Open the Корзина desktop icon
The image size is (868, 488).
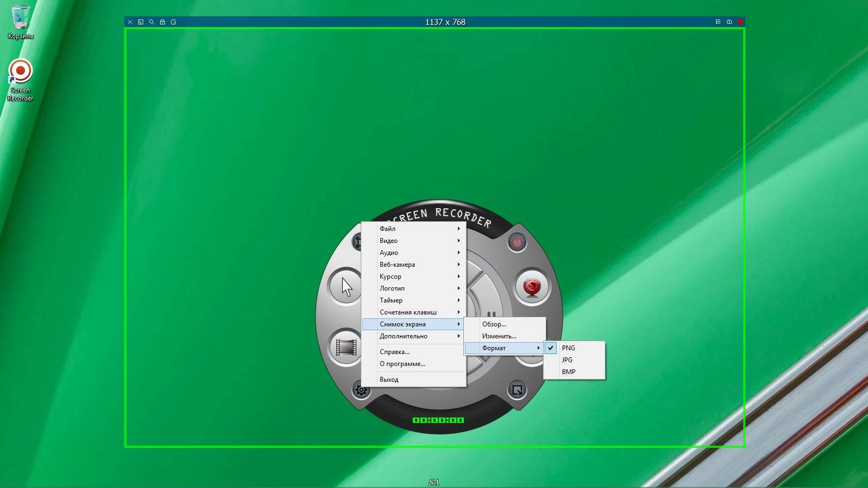20,22
